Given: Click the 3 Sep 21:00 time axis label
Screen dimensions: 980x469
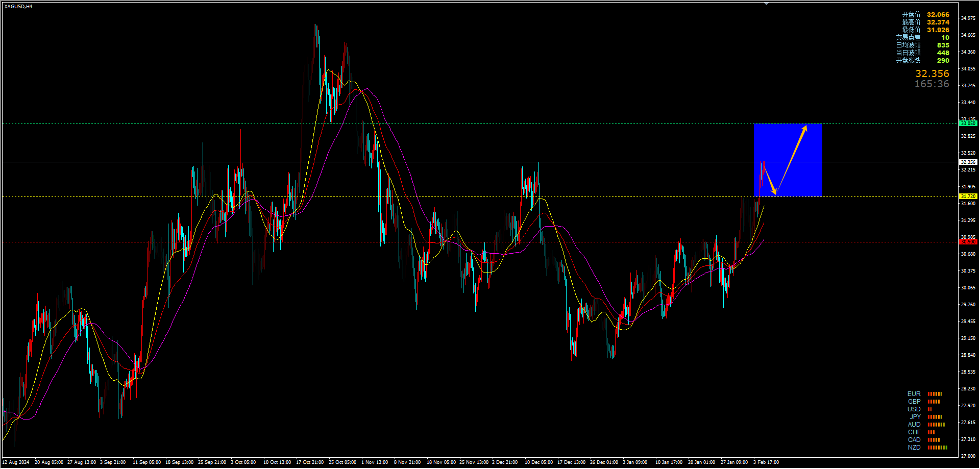Looking at the screenshot, I should 113,462.
